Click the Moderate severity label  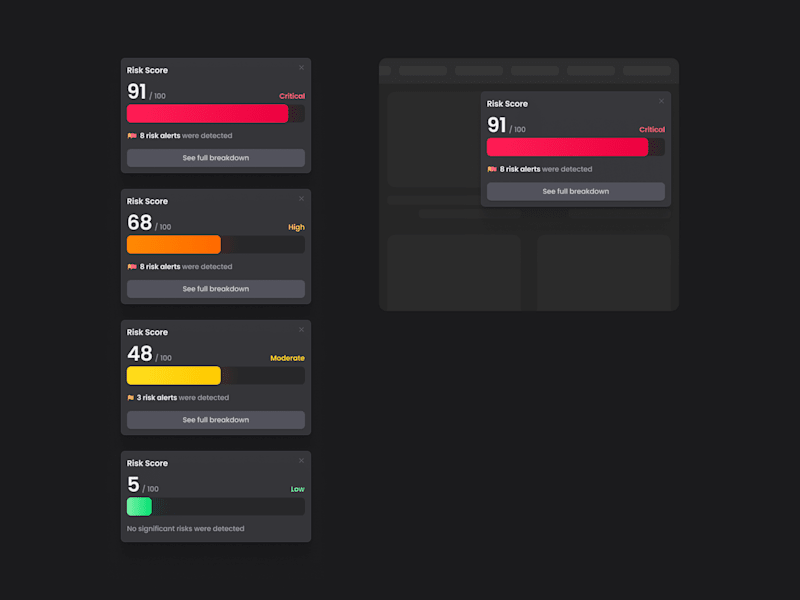coord(287,358)
